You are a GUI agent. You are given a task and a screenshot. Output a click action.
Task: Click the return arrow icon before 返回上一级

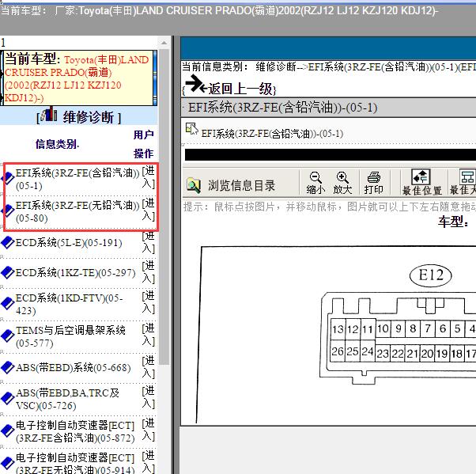196,84
